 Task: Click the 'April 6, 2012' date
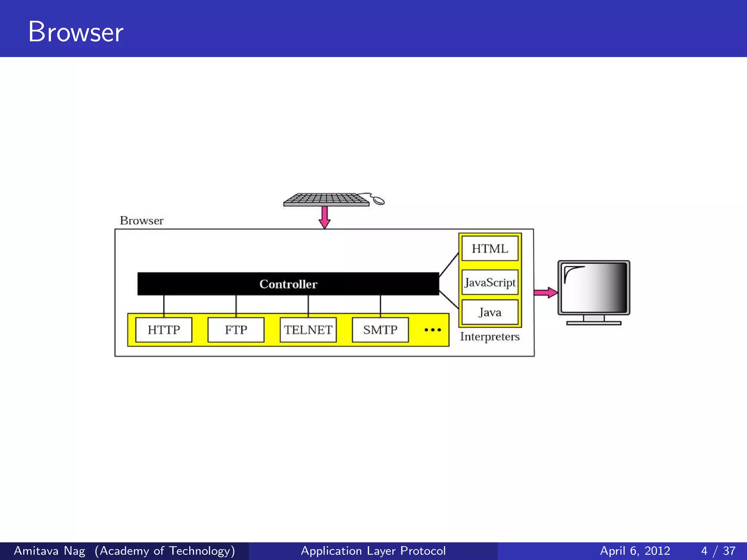(635, 551)
